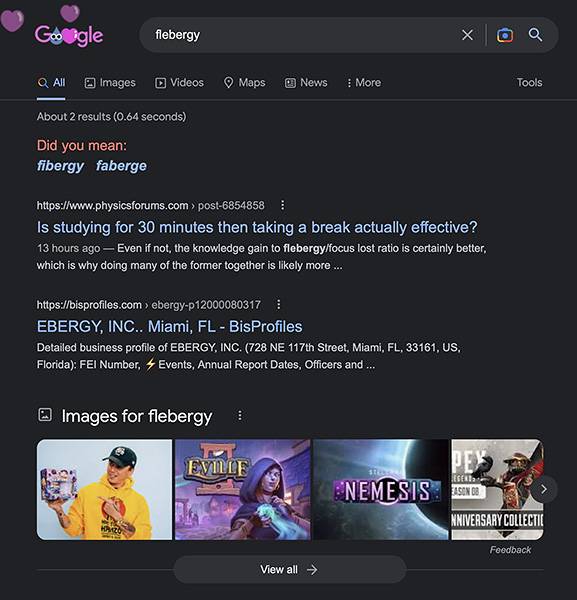The width and height of the screenshot is (577, 600).
Task: Go to the Maps tab
Action: pyautogui.click(x=244, y=83)
